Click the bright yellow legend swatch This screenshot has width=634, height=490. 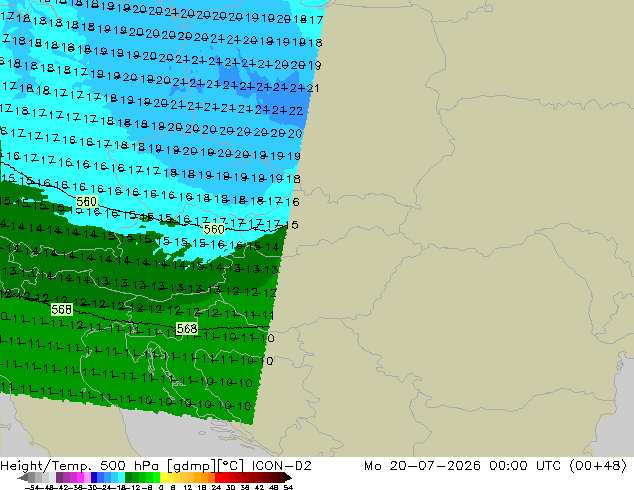click(163, 477)
